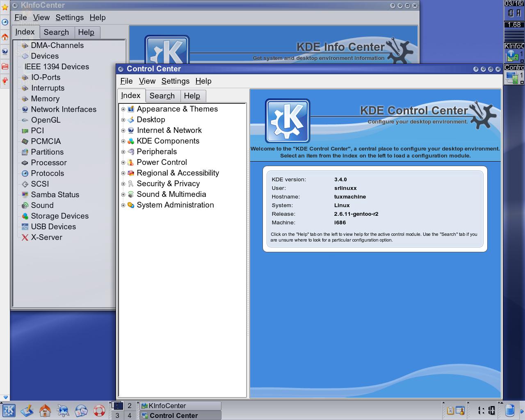
Task: Select Protocols in KInfoCenter list
Action: [x=48, y=173]
